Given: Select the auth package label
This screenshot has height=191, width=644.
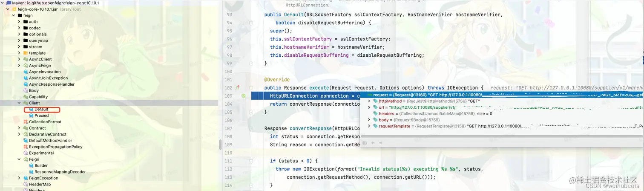Looking at the screenshot, I should pyautogui.click(x=33, y=22).
